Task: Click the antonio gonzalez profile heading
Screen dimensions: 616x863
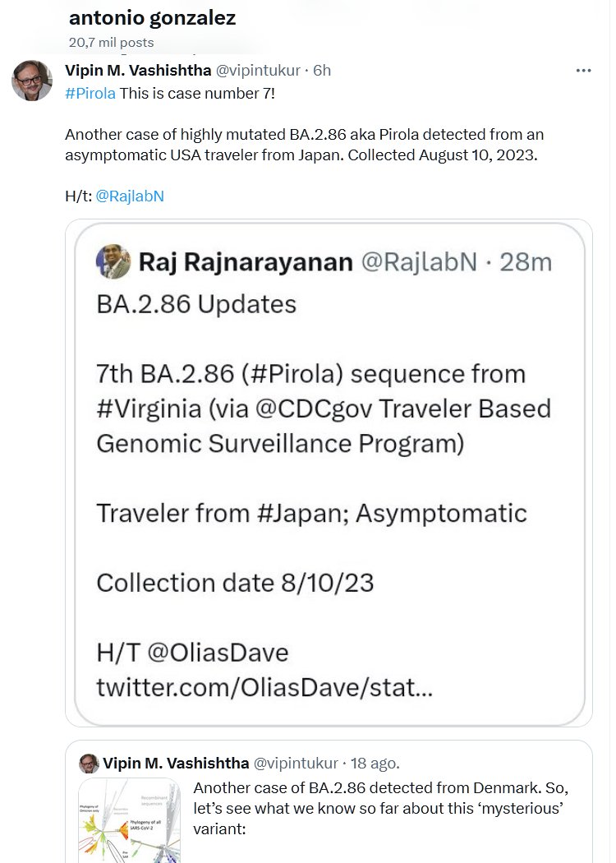Action: tap(152, 18)
